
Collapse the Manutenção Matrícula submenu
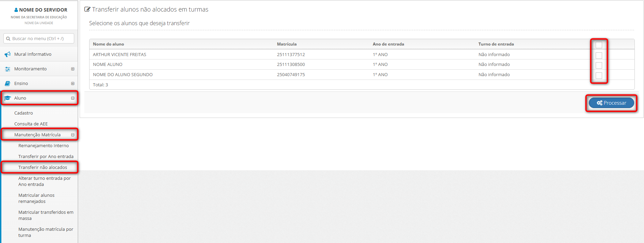coord(73,135)
